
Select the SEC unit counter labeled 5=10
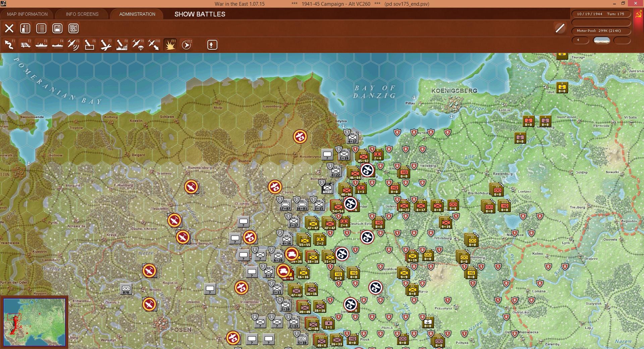(302, 339)
